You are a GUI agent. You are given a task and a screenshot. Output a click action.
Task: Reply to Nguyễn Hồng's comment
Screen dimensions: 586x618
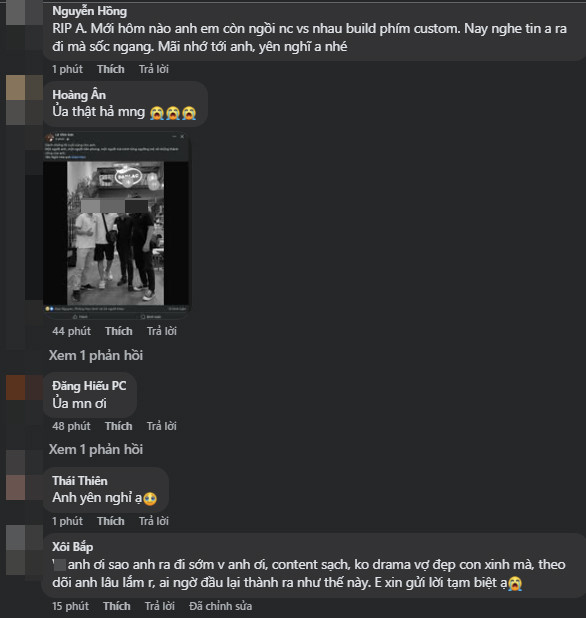click(x=154, y=69)
